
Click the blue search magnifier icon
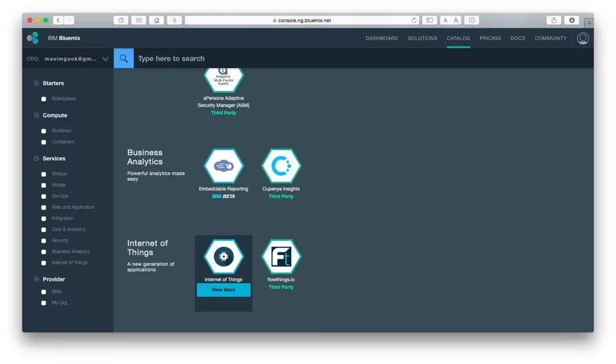(124, 58)
